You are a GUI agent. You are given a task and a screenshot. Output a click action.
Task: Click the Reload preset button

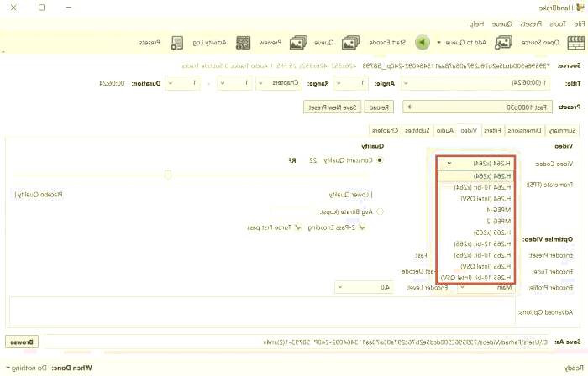point(379,107)
